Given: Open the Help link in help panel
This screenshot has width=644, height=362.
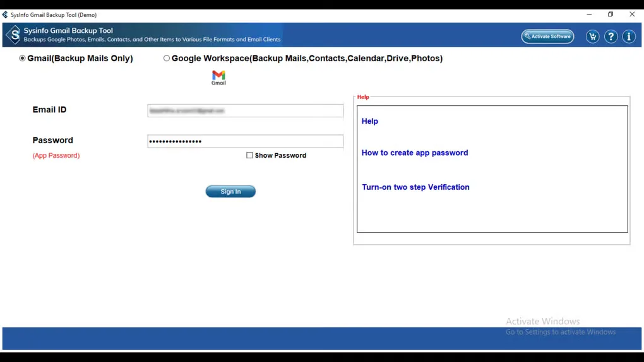Looking at the screenshot, I should [369, 121].
